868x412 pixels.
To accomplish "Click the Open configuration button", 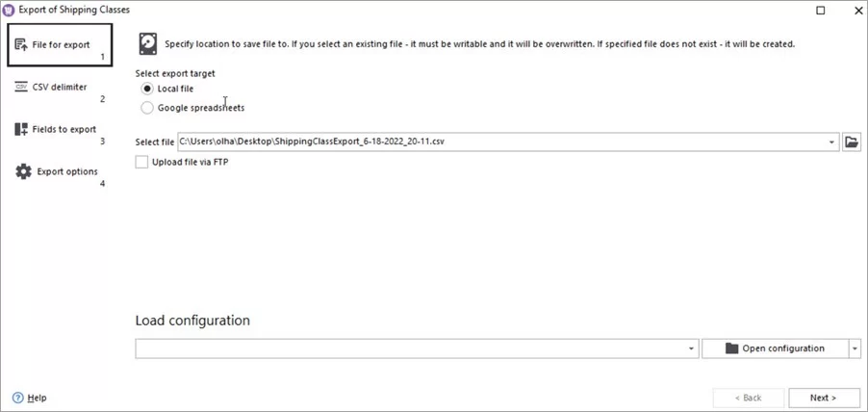I will point(775,348).
